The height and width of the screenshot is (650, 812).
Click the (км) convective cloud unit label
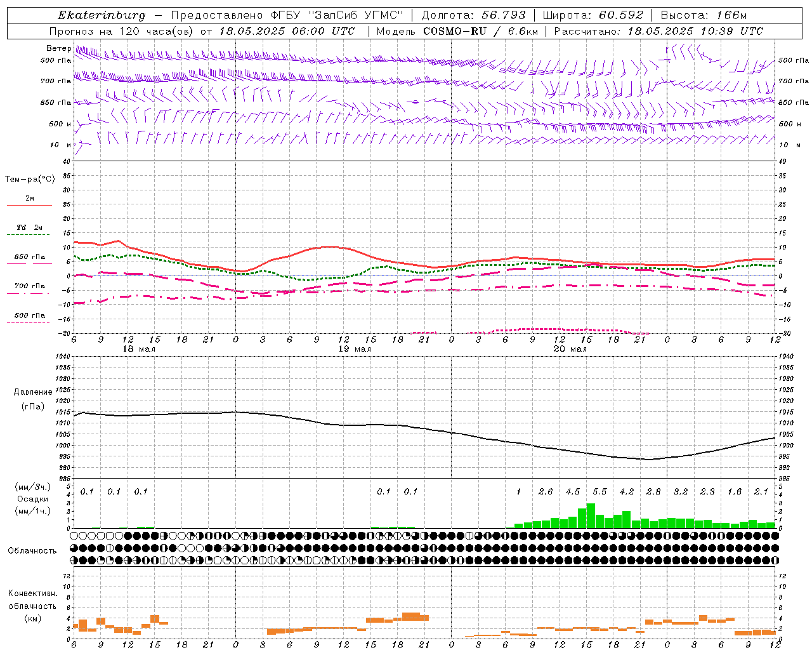32,618
